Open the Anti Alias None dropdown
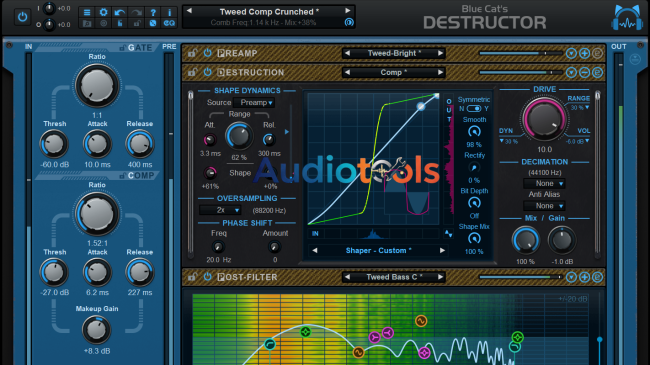Image resolution: width=650 pixels, height=365 pixels. coord(544,206)
